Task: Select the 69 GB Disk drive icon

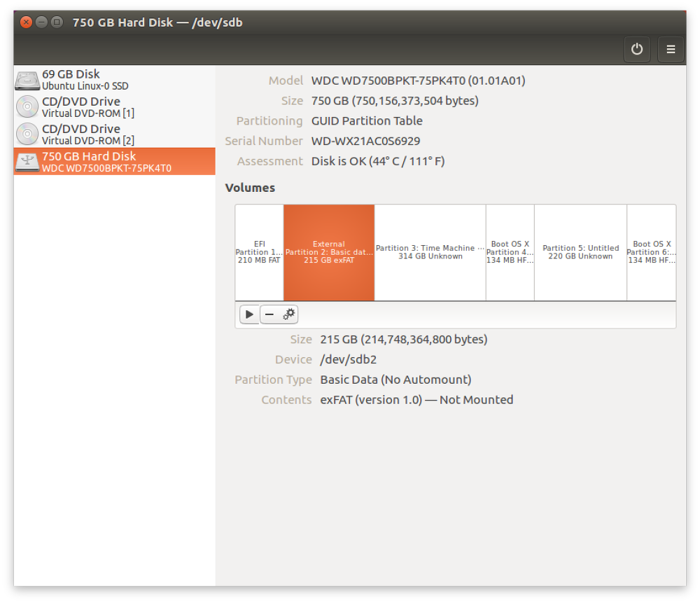Action: click(27, 80)
